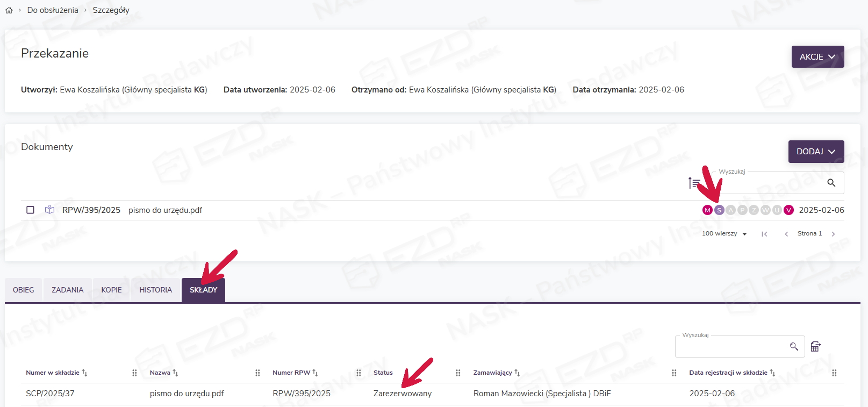
Task: Open the 100 wierszy rows selector
Action: (724, 234)
